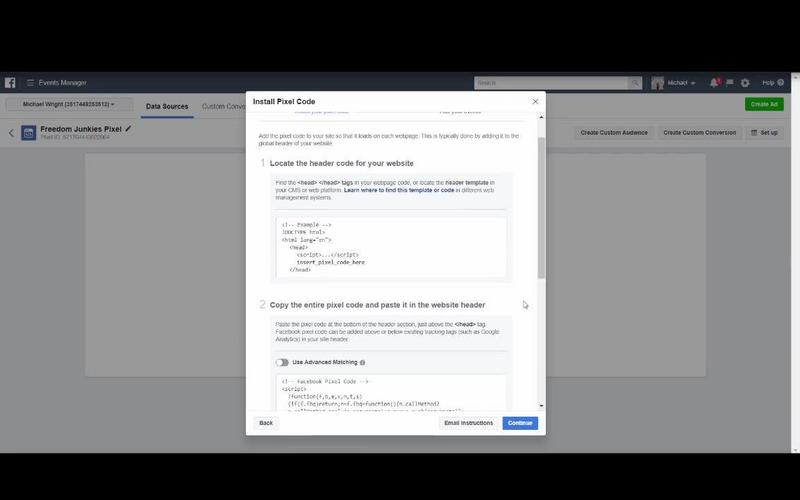This screenshot has width=800, height=500.
Task: Click Michael's profile picture thumbnail
Action: (x=658, y=83)
